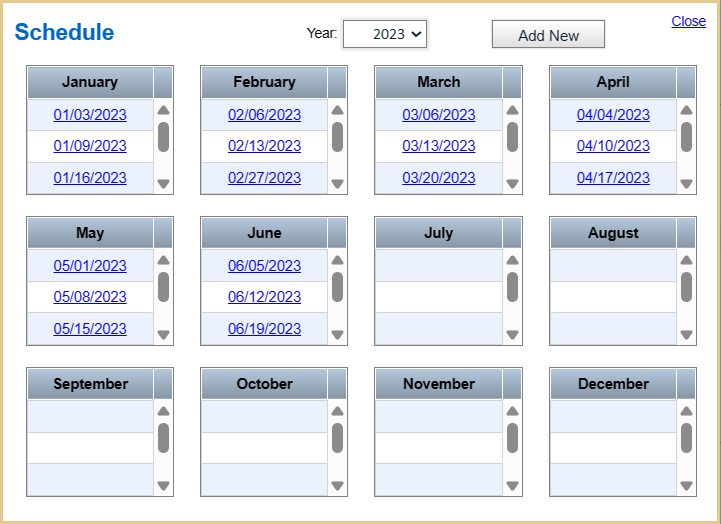
Task: Click the scroll down arrow in December list
Action: (x=687, y=485)
